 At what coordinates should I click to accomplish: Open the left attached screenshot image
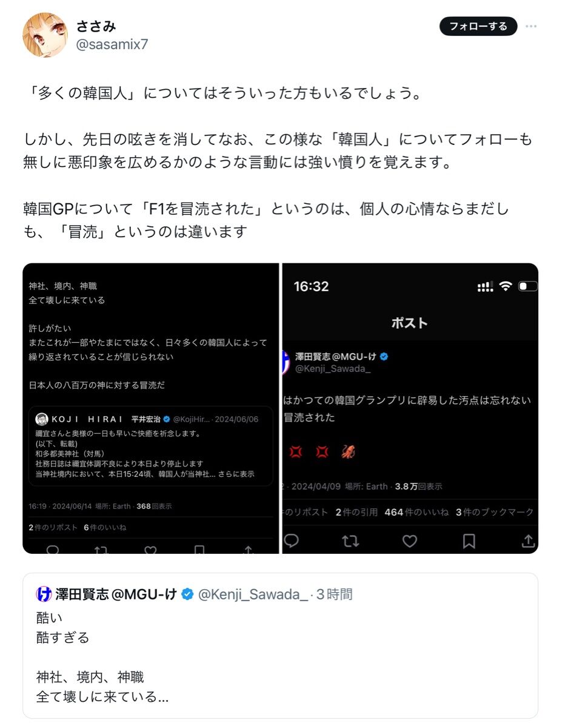[x=151, y=408]
